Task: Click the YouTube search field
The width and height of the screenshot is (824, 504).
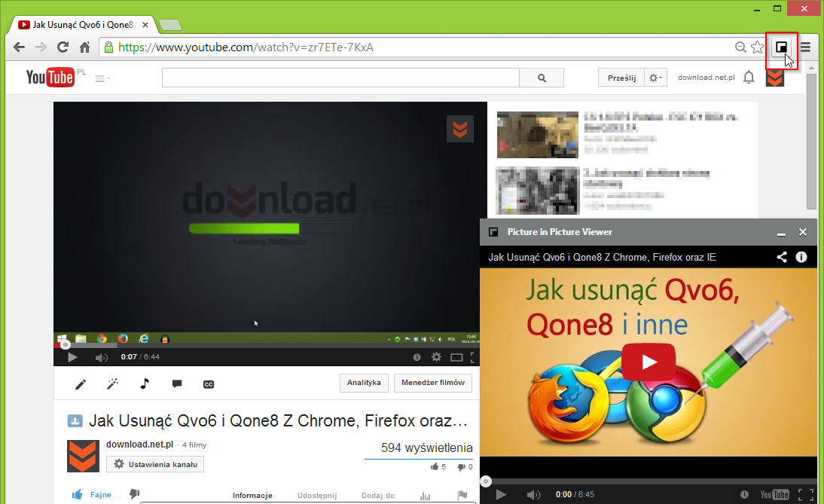Action: click(x=340, y=78)
